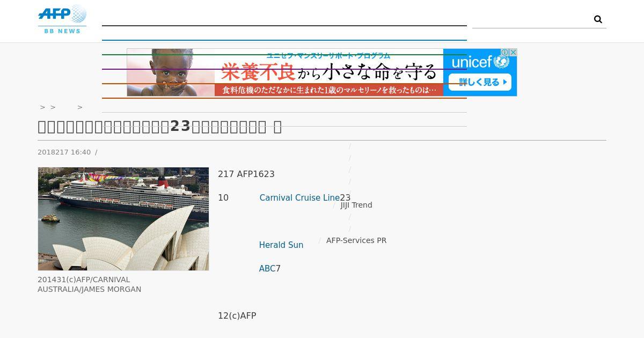The width and height of the screenshot is (644, 338).
Task: Click the child photo in the UNICEF ad
Action: [171, 72]
